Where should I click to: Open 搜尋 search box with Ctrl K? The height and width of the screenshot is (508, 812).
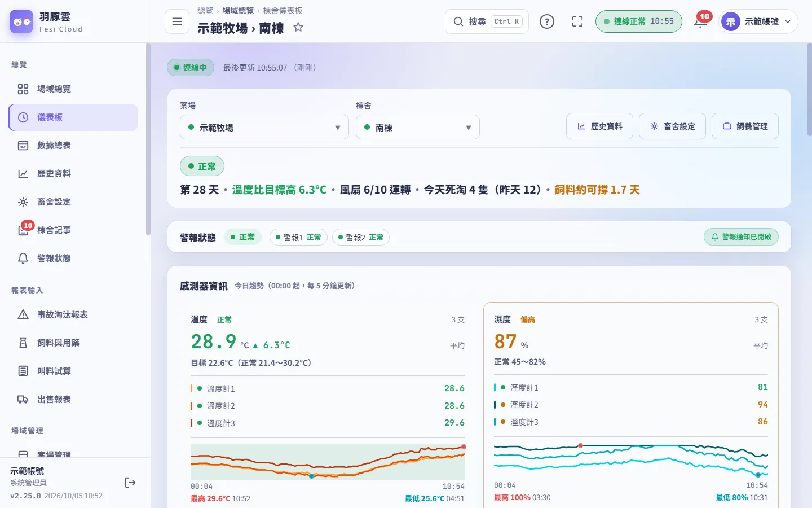(487, 21)
